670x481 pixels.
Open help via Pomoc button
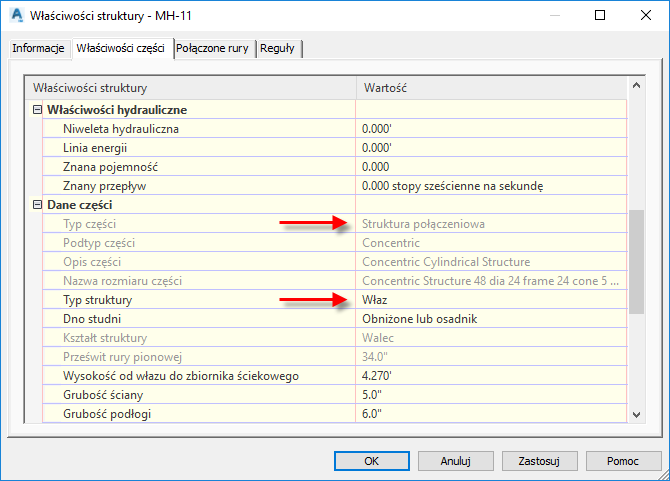point(623,461)
